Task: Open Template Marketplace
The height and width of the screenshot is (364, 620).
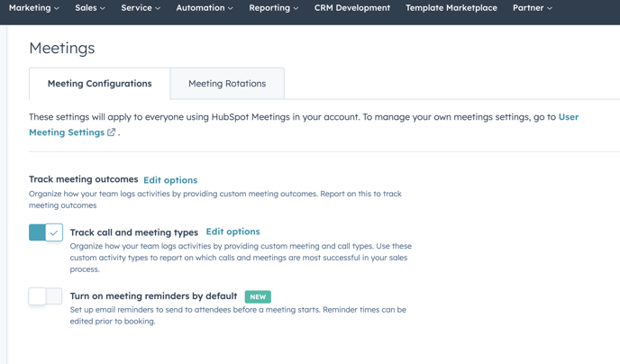Action: (451, 8)
